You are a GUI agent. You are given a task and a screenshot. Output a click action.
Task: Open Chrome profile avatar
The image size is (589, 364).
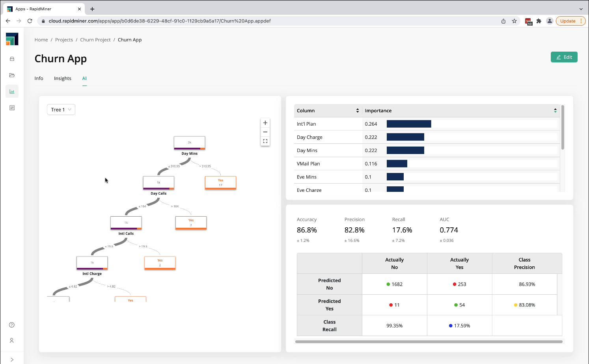(x=550, y=21)
